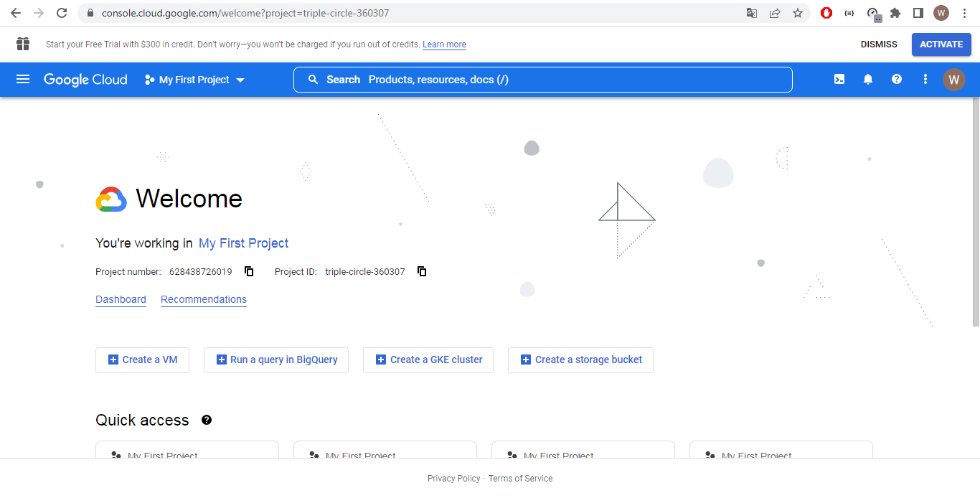Open the Privacy Policy link
Screen dimensions: 980x498
(454, 479)
